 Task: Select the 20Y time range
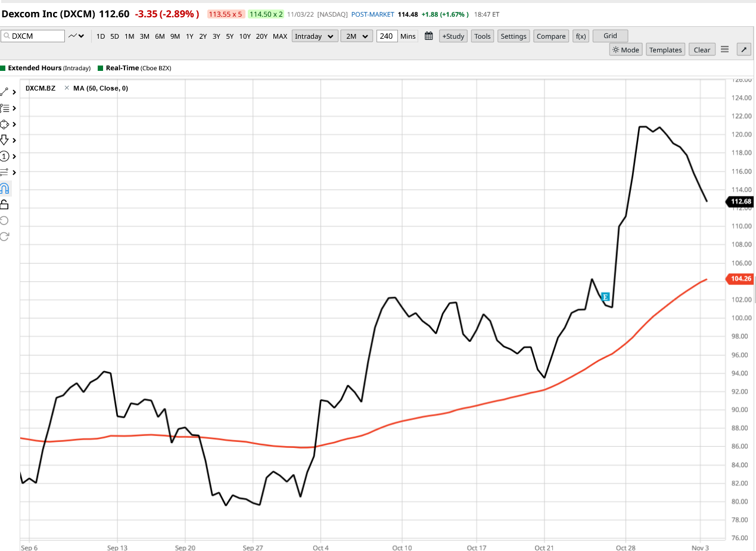pyautogui.click(x=262, y=36)
